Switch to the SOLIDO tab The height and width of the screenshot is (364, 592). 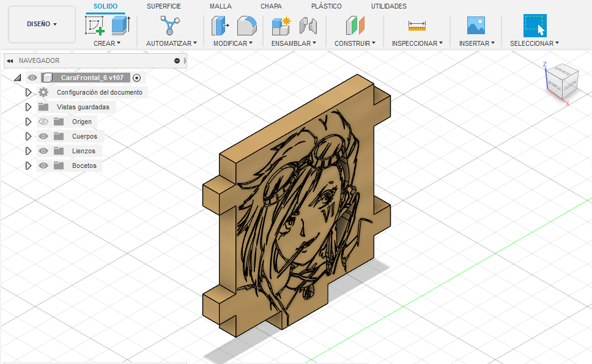pos(105,6)
